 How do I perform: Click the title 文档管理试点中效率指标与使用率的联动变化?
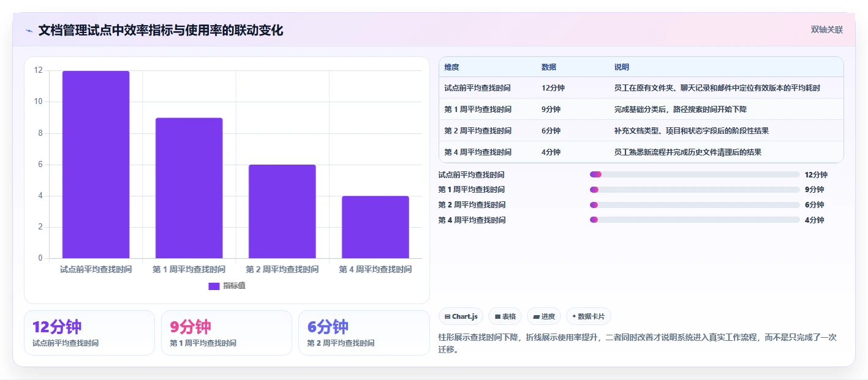[160, 31]
